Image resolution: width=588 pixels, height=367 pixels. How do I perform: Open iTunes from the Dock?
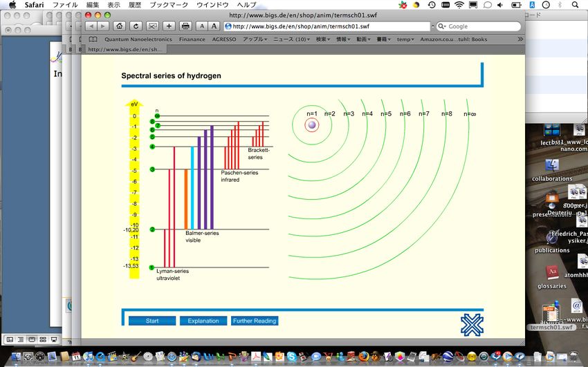coord(88,357)
